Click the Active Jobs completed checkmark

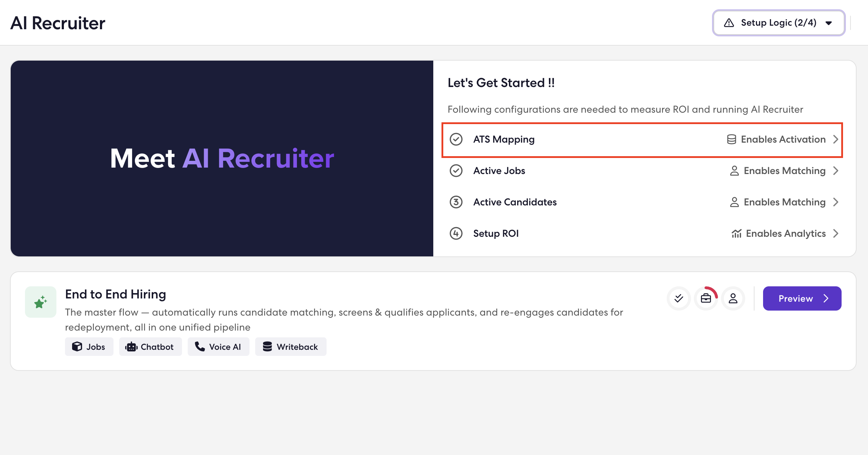(x=456, y=171)
